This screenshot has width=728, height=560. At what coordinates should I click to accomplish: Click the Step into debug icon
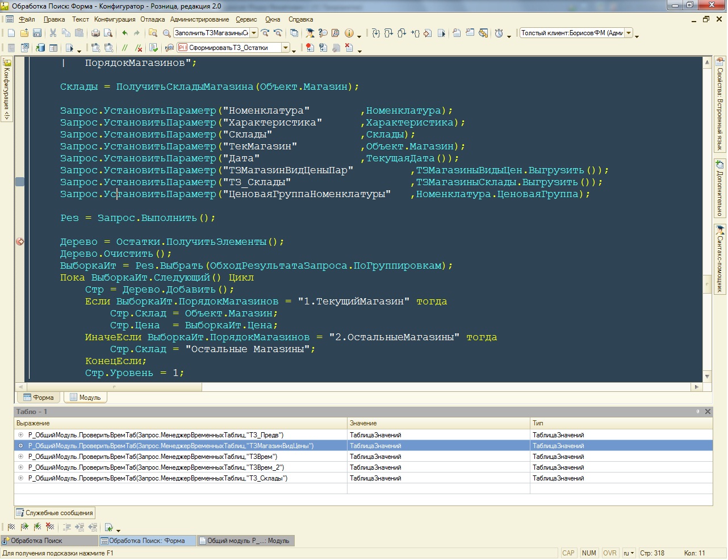tap(376, 33)
